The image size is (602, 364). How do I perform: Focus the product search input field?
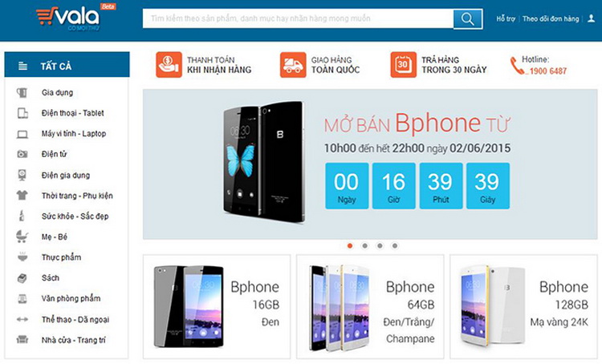[299, 18]
